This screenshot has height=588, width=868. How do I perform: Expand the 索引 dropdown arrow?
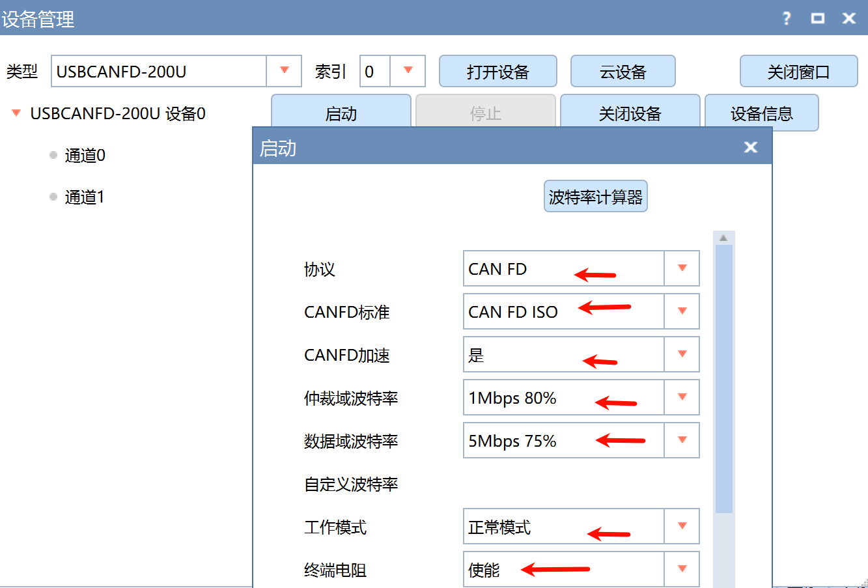(x=408, y=71)
